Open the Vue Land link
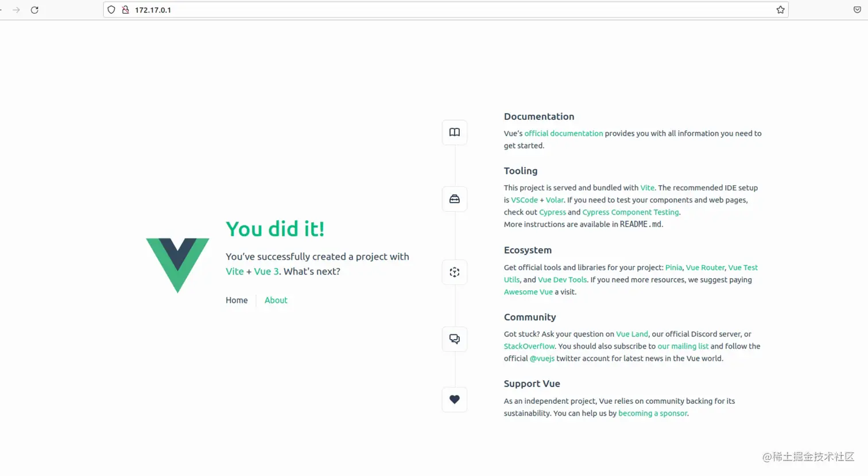This screenshot has width=868, height=476. click(631, 334)
